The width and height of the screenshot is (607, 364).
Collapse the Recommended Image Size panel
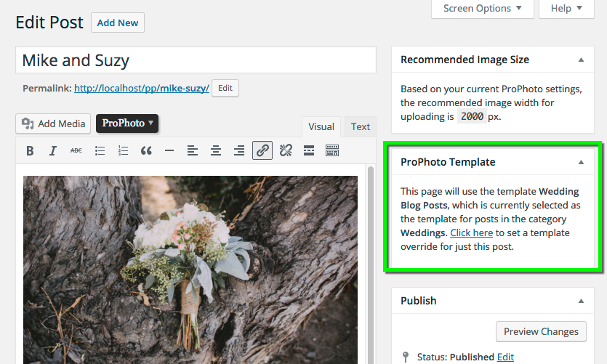581,60
